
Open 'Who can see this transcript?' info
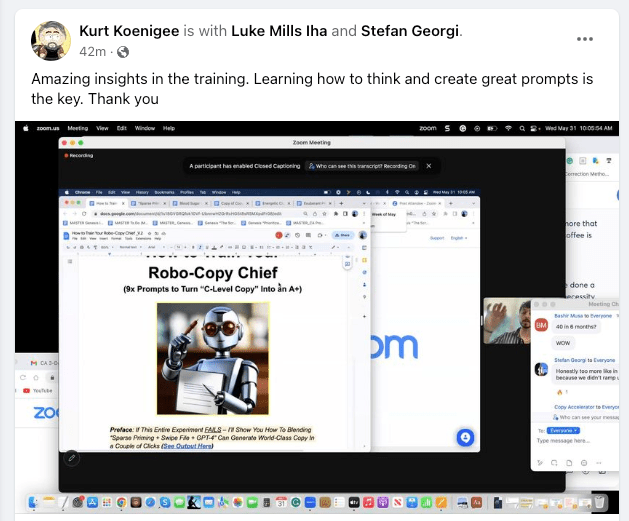click(x=362, y=166)
